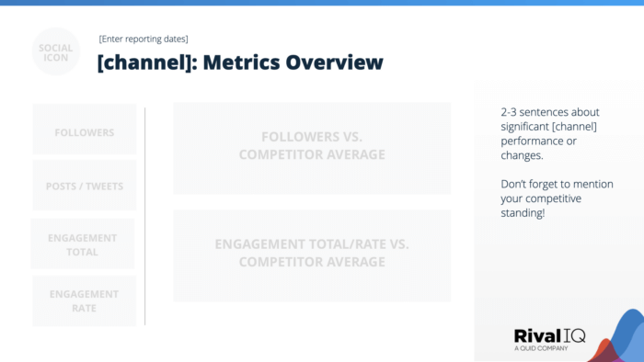Click the blue gradient bar at slide top

[322, 3]
